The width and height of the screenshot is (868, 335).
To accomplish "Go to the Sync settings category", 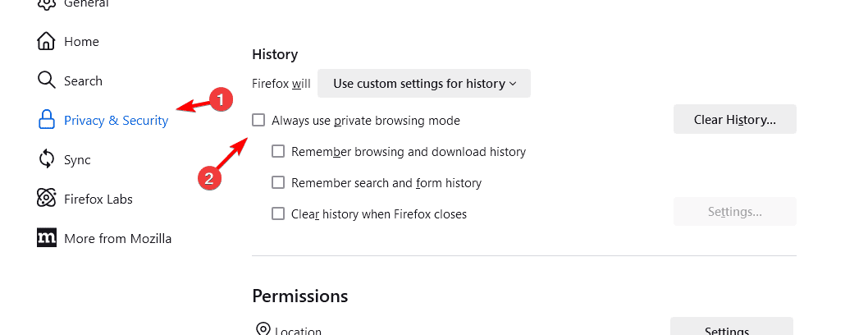I will pos(77,159).
